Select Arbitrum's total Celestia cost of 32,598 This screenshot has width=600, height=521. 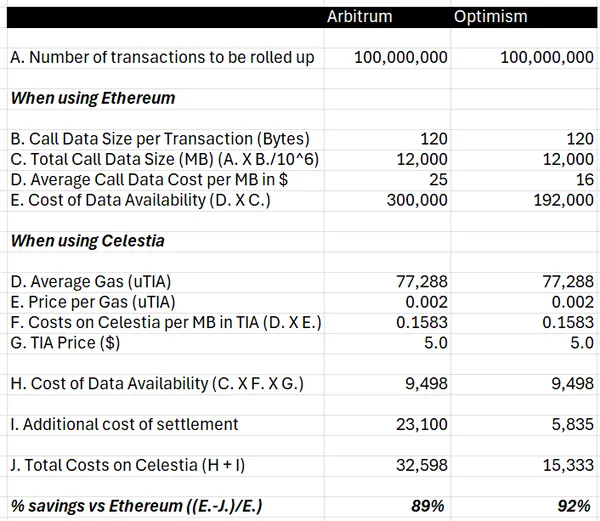click(422, 465)
